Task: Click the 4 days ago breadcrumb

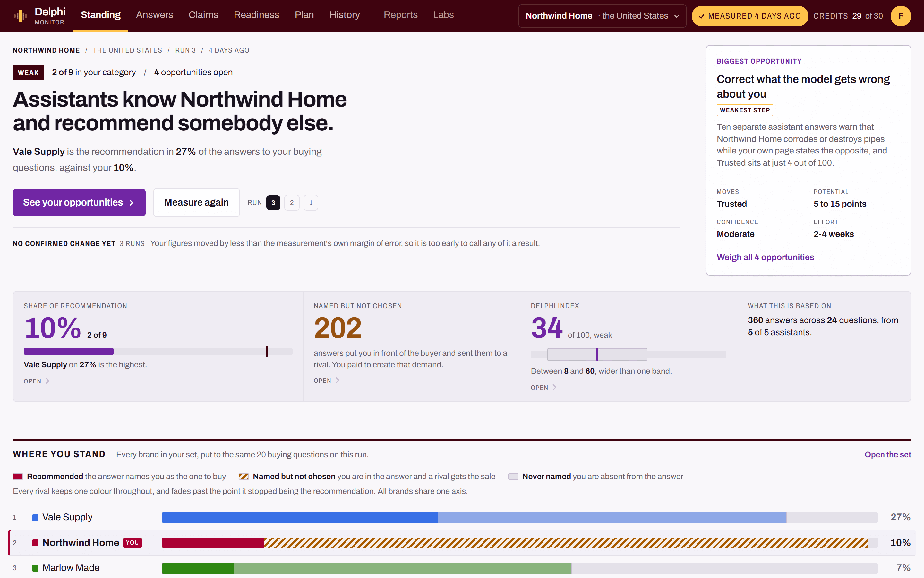Action: 229,50
